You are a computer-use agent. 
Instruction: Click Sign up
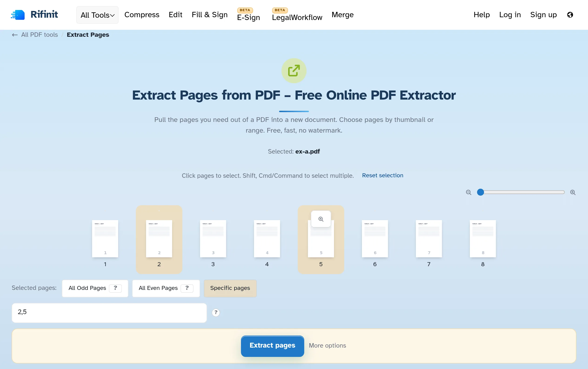click(x=543, y=15)
